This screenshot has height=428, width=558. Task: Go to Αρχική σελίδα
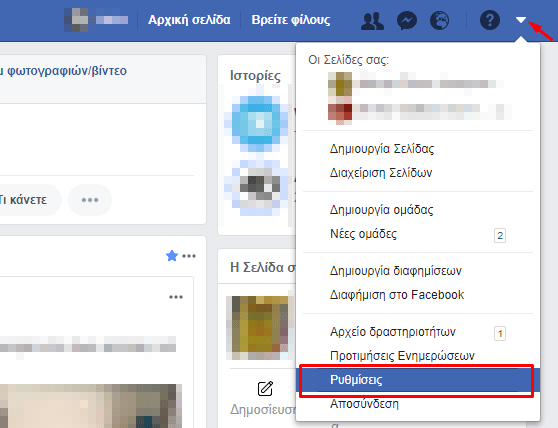click(189, 20)
